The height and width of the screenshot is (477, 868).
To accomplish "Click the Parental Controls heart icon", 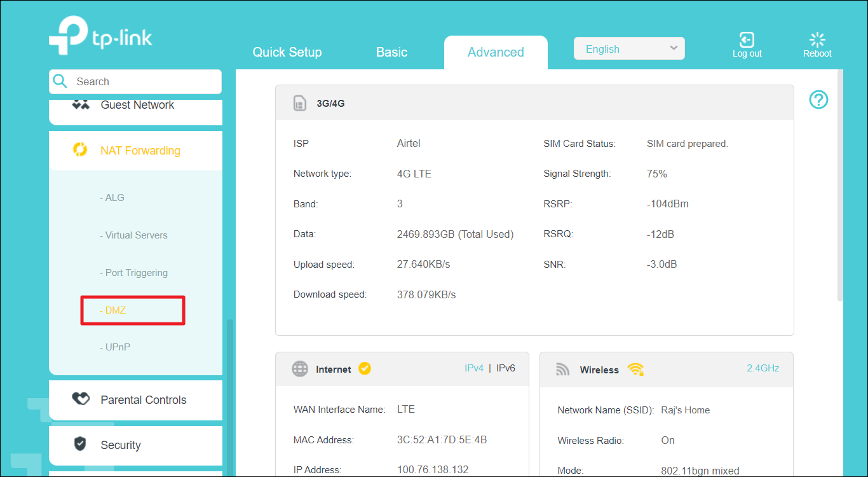I will pyautogui.click(x=81, y=399).
